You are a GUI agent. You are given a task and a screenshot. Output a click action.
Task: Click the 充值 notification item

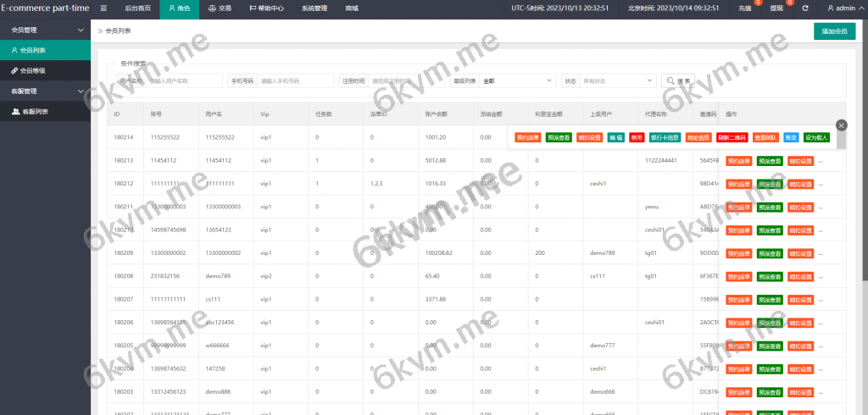point(746,8)
